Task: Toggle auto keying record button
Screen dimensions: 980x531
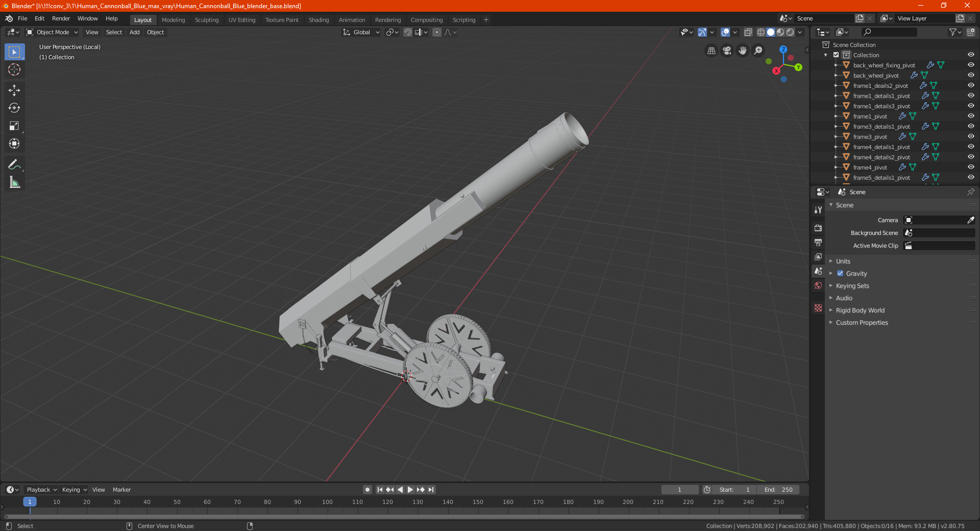Action: tap(367, 490)
